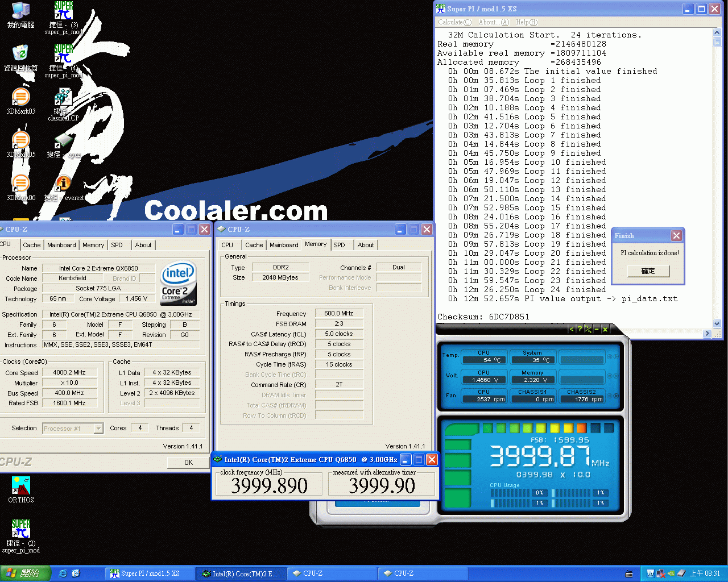Click Super PI scrollbar down arrow
The height and width of the screenshot is (582, 728).
(x=717, y=323)
